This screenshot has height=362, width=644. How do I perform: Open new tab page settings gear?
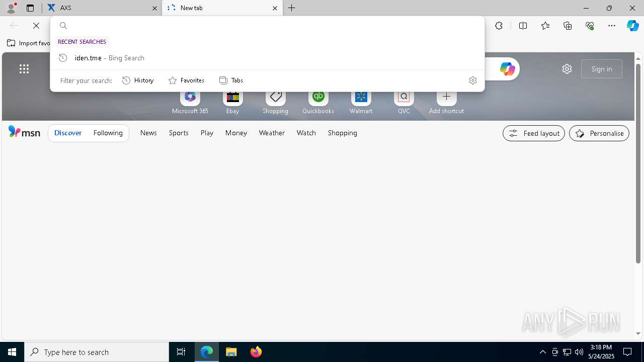[x=567, y=69]
